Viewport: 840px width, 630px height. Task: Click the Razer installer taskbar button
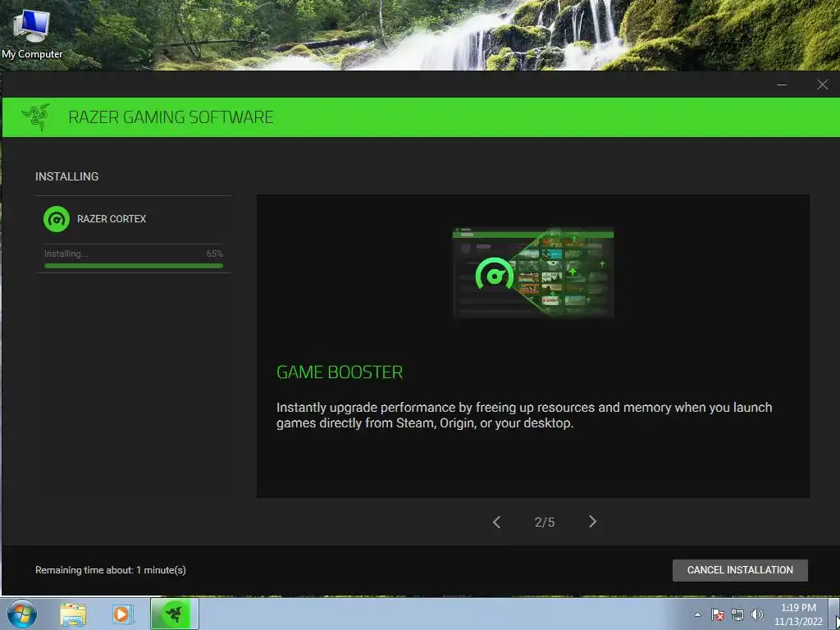[174, 614]
